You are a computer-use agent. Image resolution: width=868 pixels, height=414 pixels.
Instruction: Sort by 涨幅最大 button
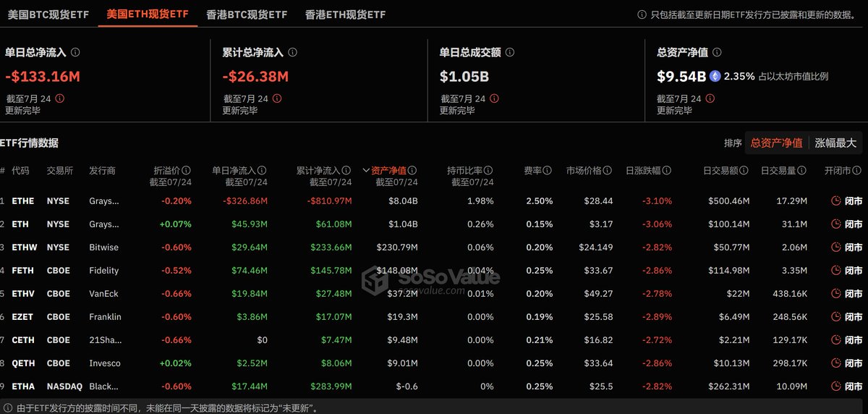coord(835,143)
